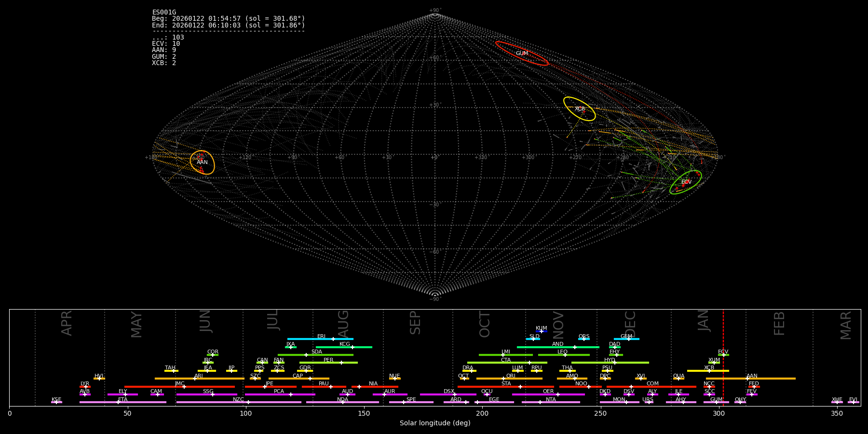This screenshot has height=434, width=868.
Task: Select the ETA shower label in the timeline
Action: coord(123,400)
